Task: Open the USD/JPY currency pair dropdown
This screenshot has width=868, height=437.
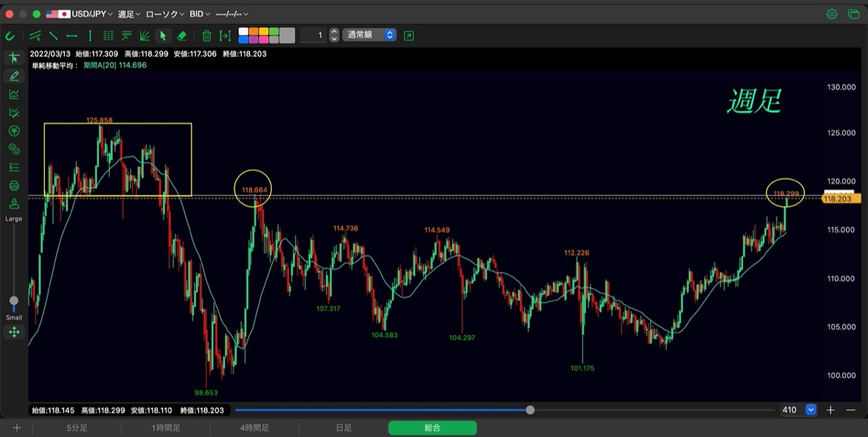Action: (80, 14)
